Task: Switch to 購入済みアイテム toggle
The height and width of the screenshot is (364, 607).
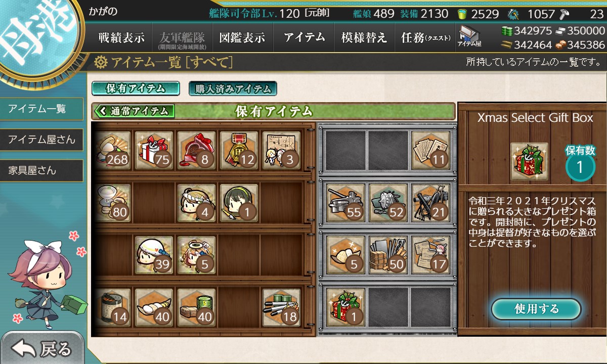Action: point(233,88)
